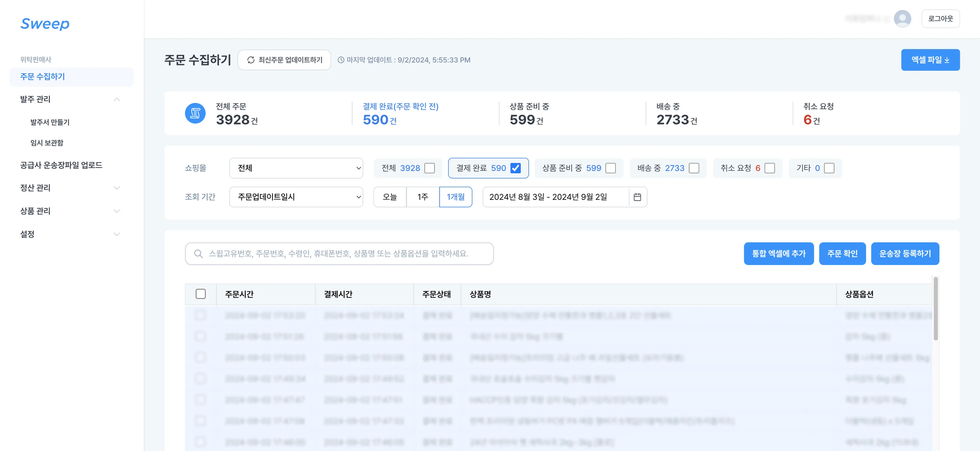Click the search magnifier icon
This screenshot has width=980, height=451.
tap(198, 254)
